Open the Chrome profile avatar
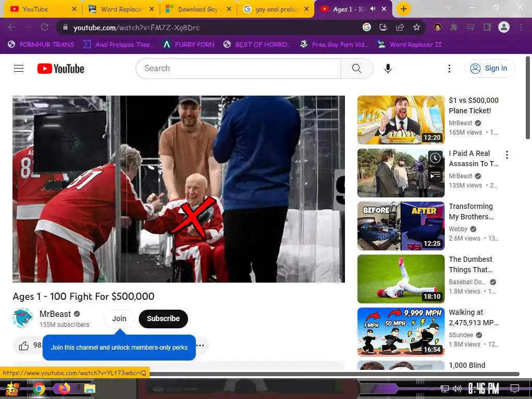The height and width of the screenshot is (399, 532). click(x=504, y=27)
